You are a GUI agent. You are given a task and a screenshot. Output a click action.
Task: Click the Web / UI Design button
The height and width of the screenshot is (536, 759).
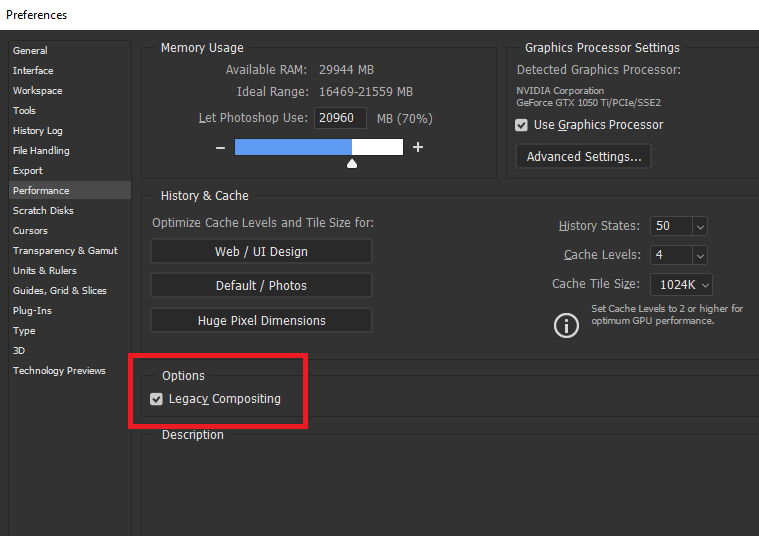[261, 251]
